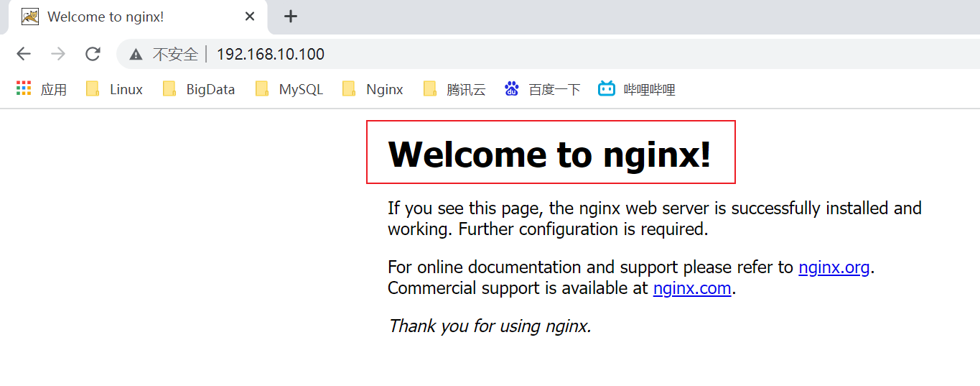The height and width of the screenshot is (386, 980).
Task: Click the 应用 apps shortcut label
Action: 54,90
